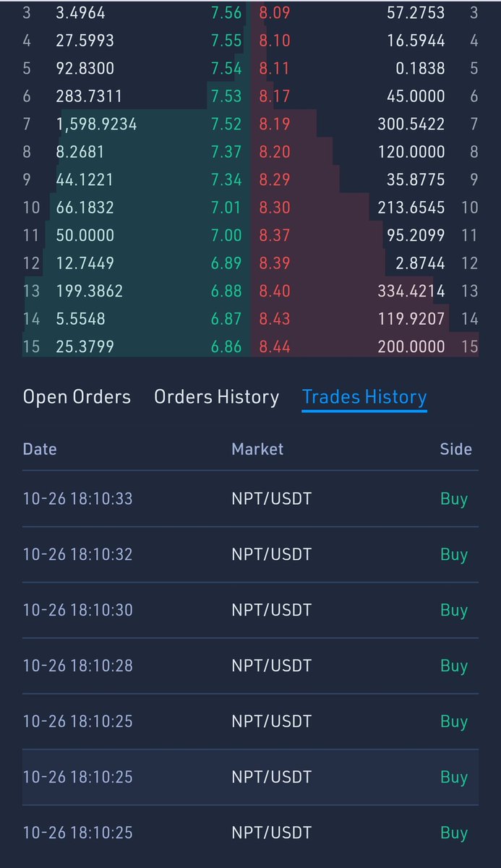
Task: Select the 8.09 ask price
Action: click(x=275, y=13)
